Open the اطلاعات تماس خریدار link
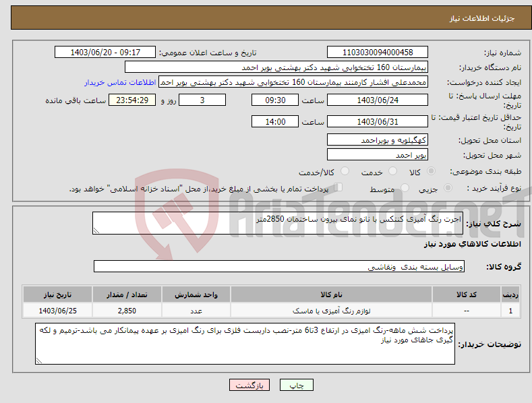The height and width of the screenshot is (403, 532). coord(120,82)
